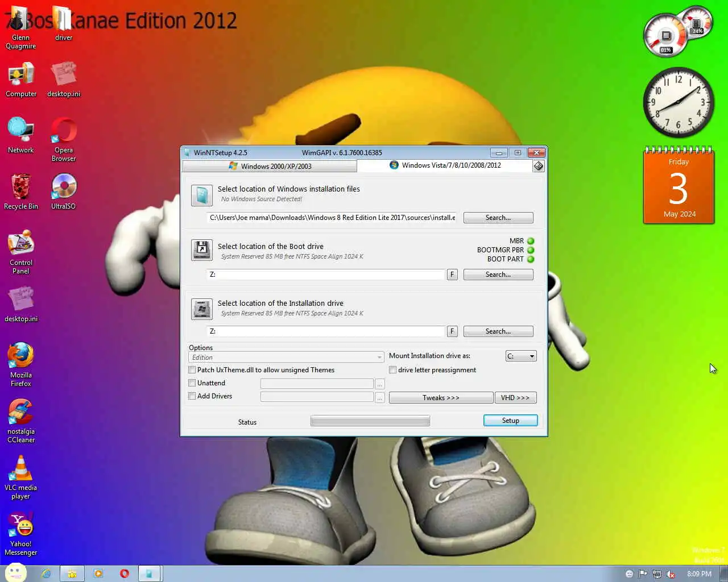The image size is (728, 582).
Task: Click the Installation drive icon
Action: click(x=202, y=309)
